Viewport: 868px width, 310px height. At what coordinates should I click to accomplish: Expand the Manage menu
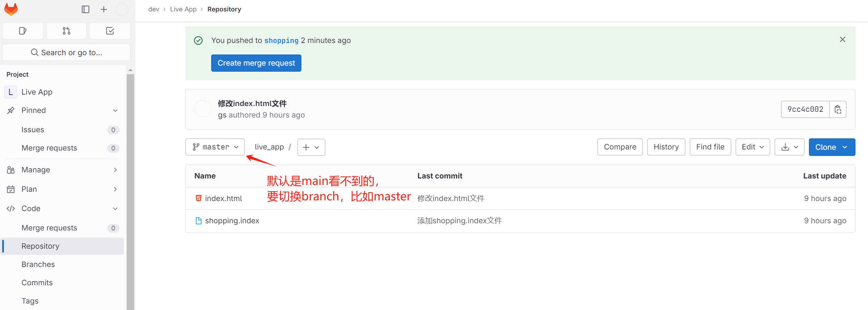pos(63,170)
